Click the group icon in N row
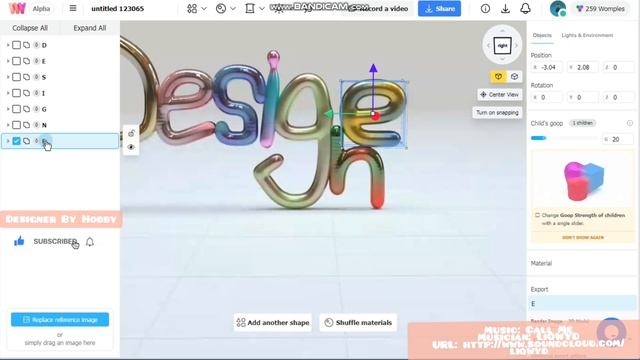This screenshot has width=640, height=360. [x=27, y=125]
